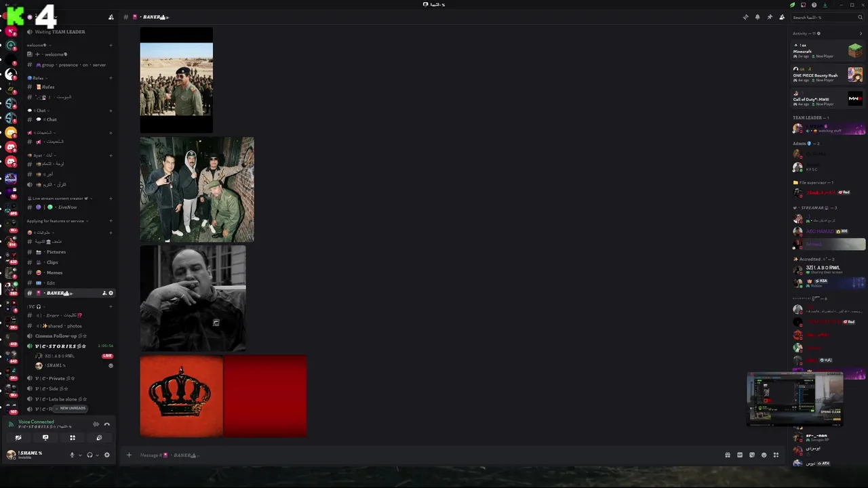
Task: Open microphone input options arrow
Action: 80,455
